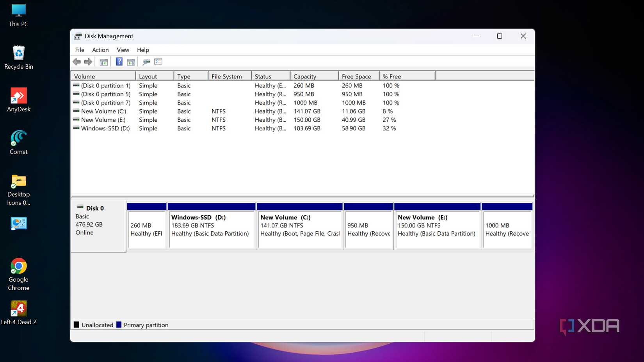Viewport: 644px width, 362px height.
Task: Select the Left 4 Dead 2 shortcut
Action: [19, 313]
